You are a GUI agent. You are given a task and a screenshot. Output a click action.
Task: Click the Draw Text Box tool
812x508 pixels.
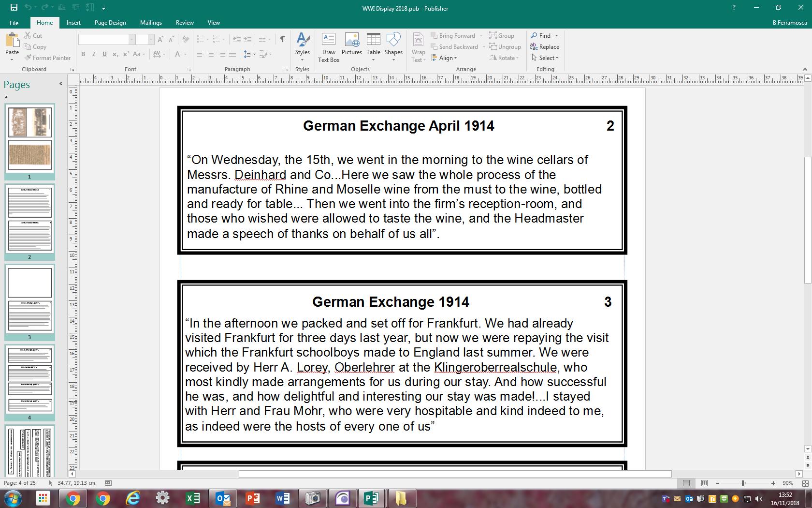[329, 47]
